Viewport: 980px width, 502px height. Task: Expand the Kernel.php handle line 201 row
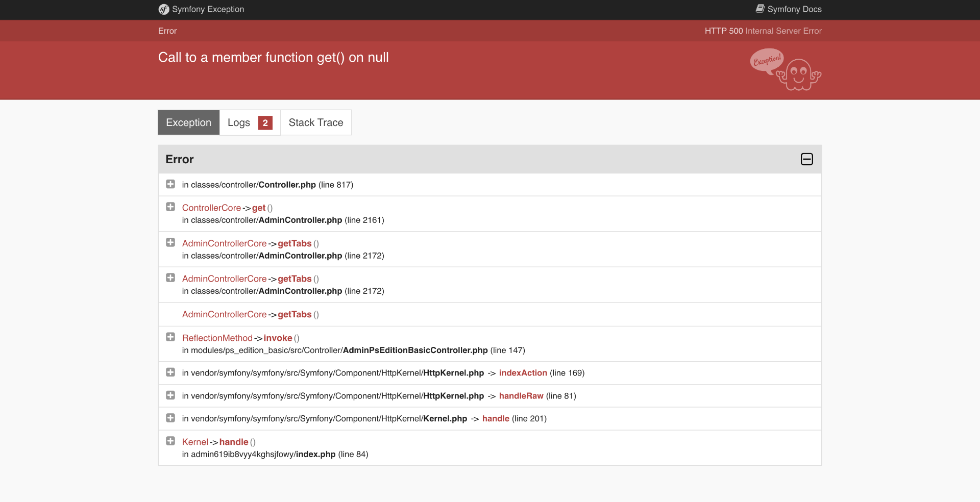[x=170, y=418]
